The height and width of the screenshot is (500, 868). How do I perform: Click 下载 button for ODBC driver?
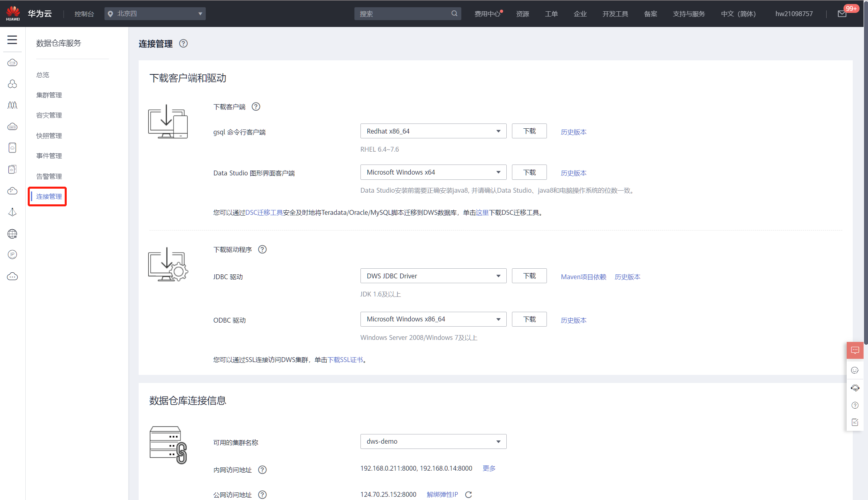tap(529, 319)
